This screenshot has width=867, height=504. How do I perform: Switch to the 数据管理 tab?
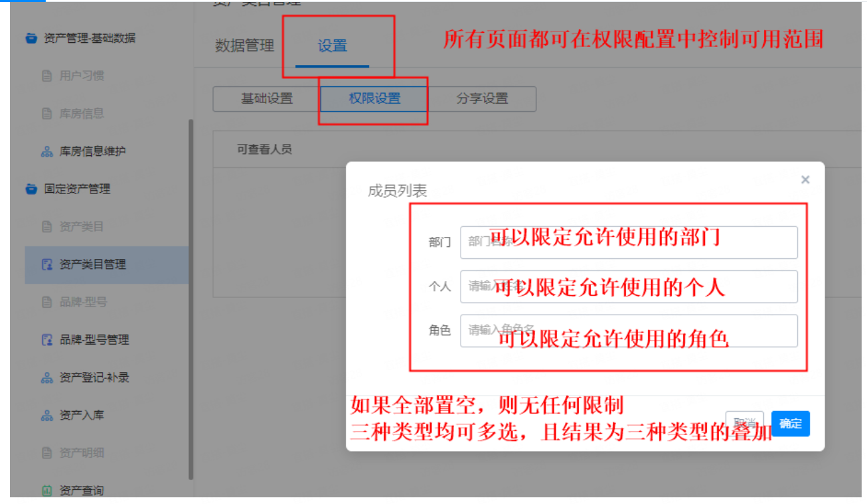(244, 46)
